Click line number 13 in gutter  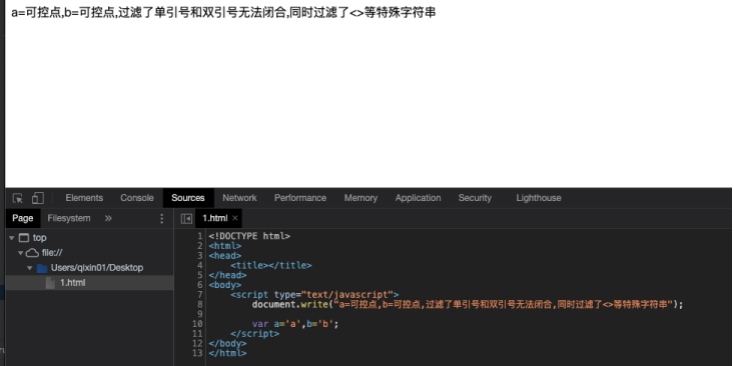(198, 353)
